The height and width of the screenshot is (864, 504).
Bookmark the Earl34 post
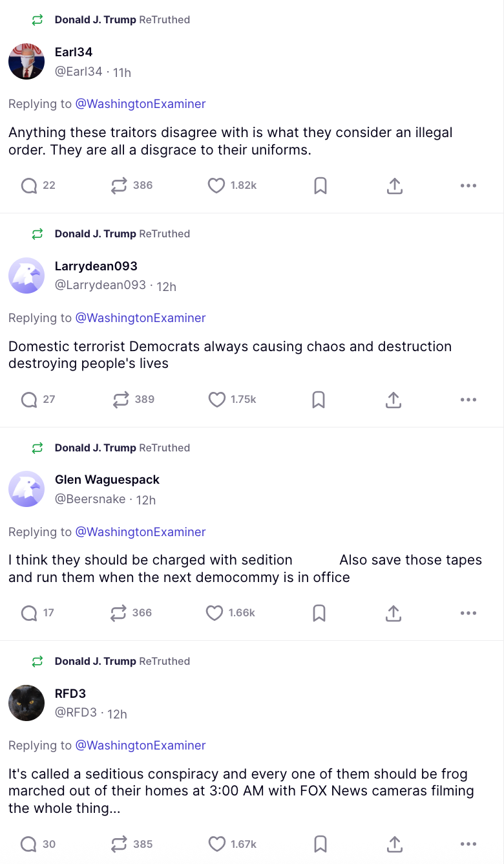pos(320,186)
